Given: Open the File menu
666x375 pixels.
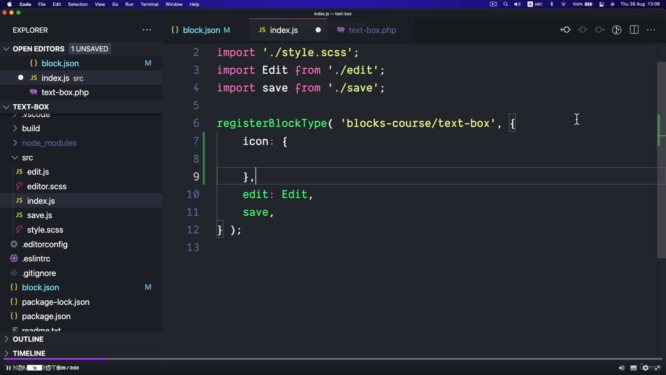Looking at the screenshot, I should 42,4.
